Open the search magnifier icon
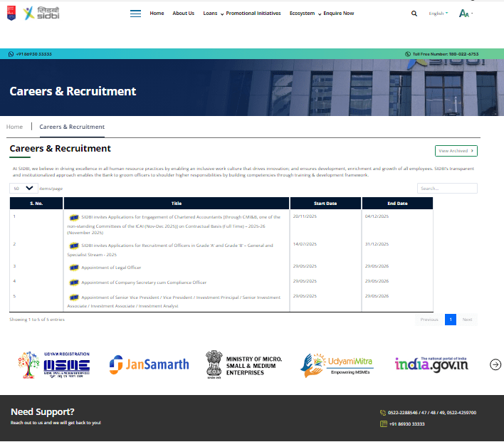504x442 pixels. tap(414, 14)
